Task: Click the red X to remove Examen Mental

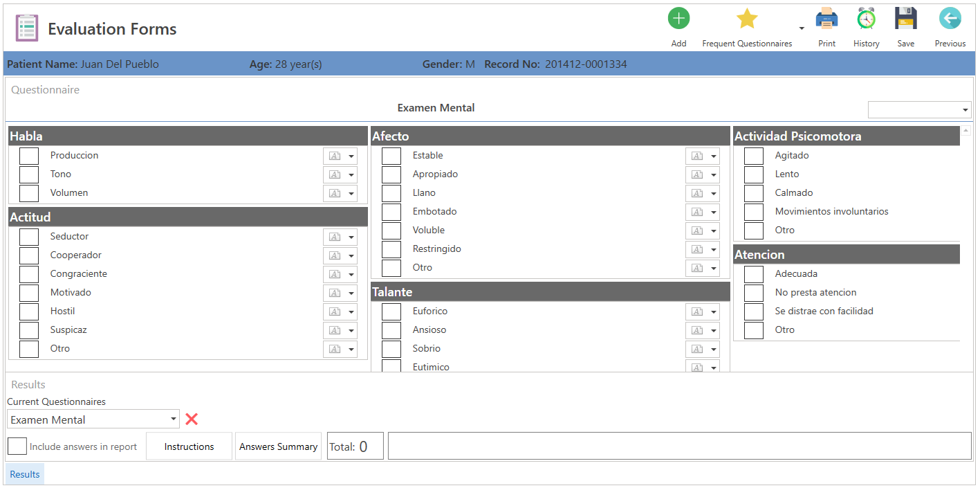Action: tap(192, 419)
